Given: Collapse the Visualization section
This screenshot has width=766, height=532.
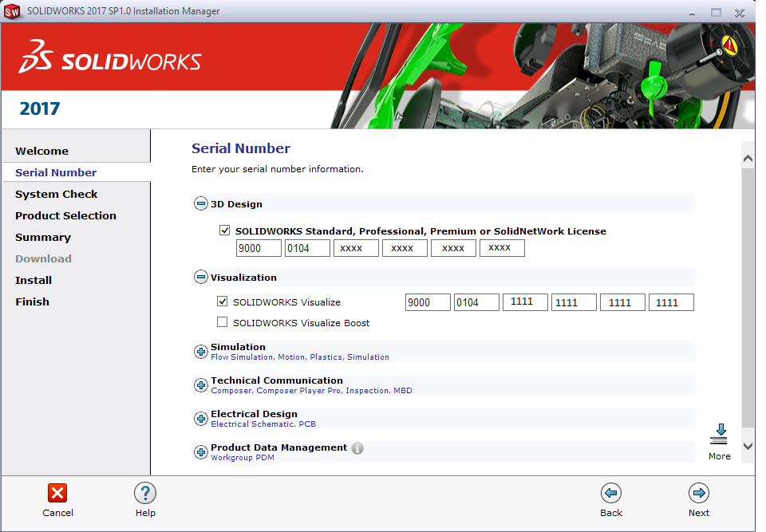Looking at the screenshot, I should pos(201,278).
